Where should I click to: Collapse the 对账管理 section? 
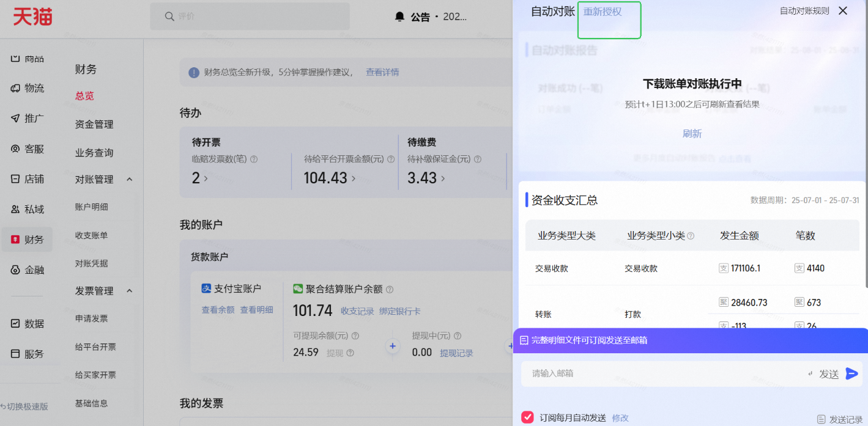point(129,179)
